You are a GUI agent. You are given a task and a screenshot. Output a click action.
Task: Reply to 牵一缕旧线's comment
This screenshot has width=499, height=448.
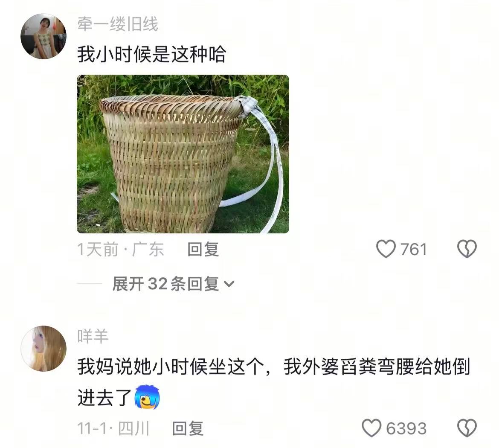pos(203,249)
